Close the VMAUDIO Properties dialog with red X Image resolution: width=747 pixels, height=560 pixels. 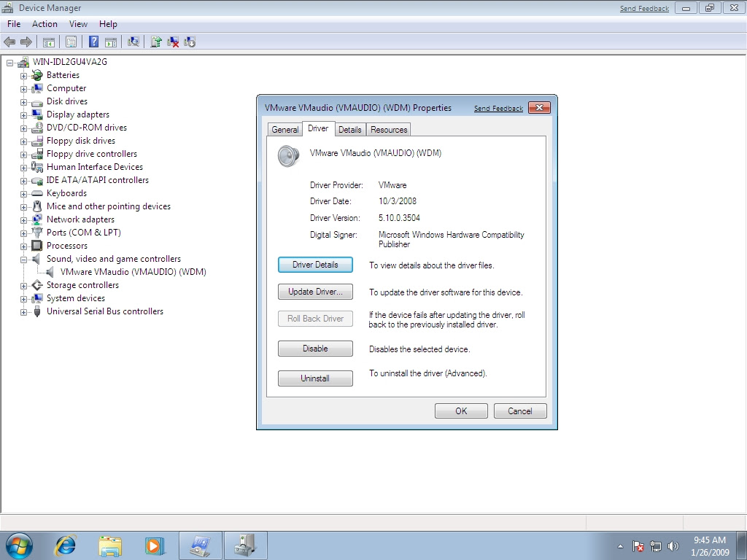(539, 108)
